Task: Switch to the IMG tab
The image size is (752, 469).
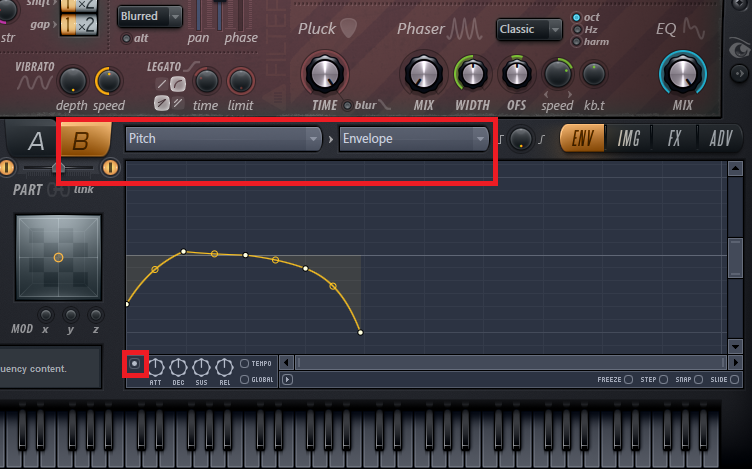Action: (629, 139)
